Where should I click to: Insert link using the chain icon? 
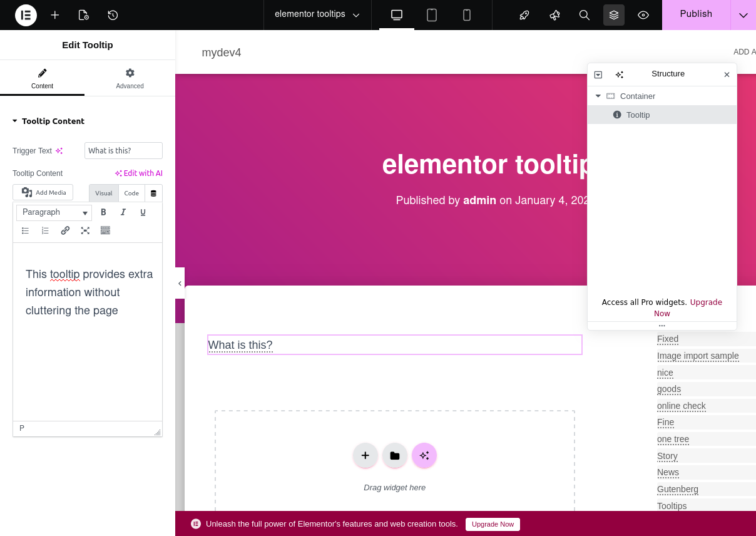[65, 230]
